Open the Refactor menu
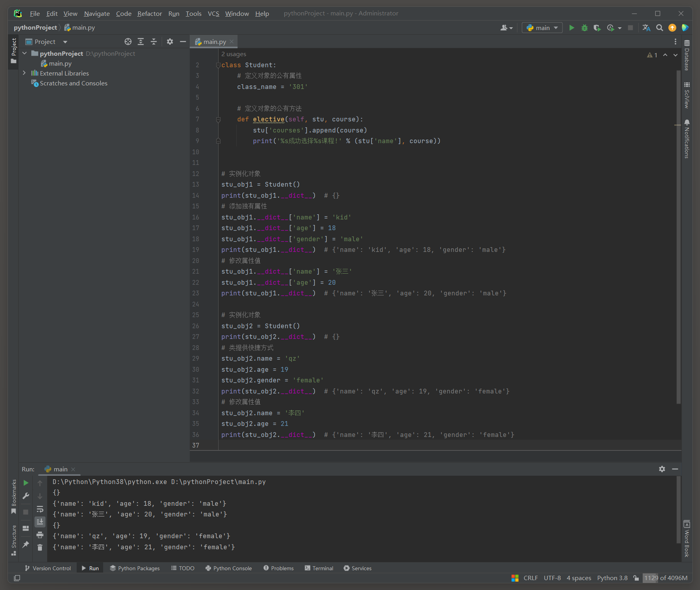The width and height of the screenshot is (700, 590). click(x=149, y=13)
